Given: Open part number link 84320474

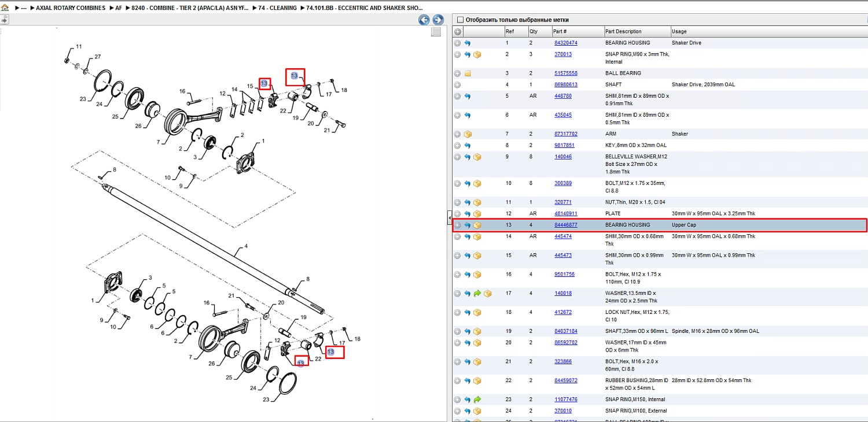Looking at the screenshot, I should (566, 43).
